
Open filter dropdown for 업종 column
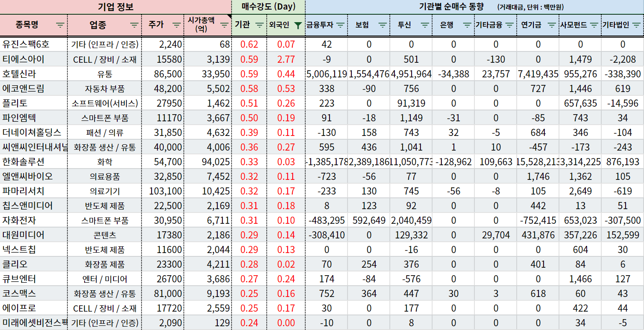[x=134, y=25]
